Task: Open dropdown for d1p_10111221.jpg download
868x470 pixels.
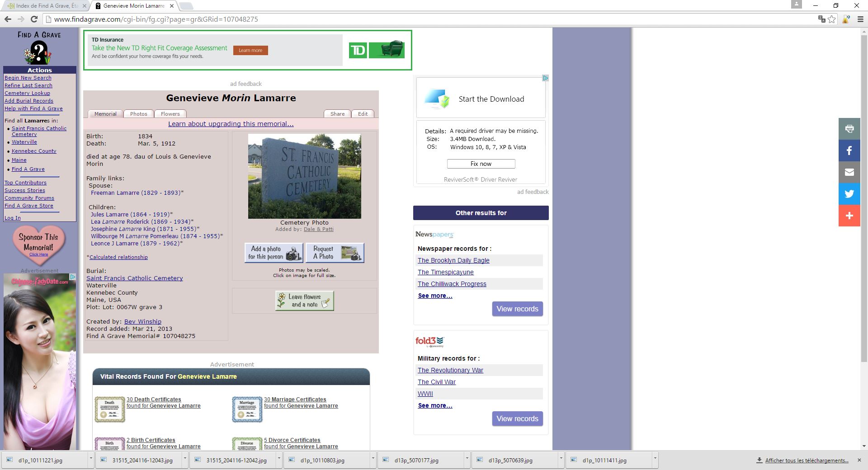Action: point(91,459)
